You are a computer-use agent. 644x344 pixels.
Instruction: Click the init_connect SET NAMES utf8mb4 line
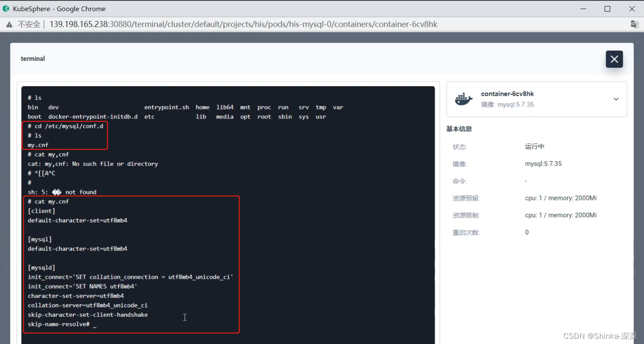tap(83, 287)
